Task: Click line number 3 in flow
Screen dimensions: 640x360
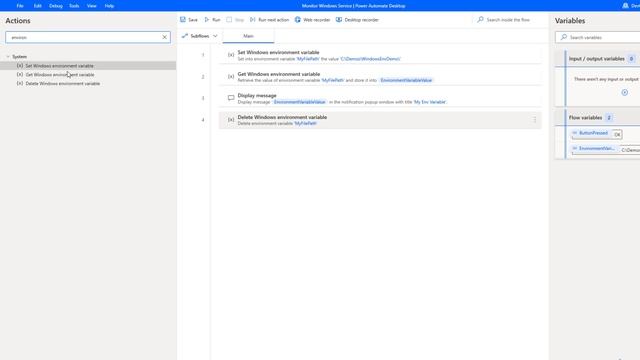Action: tap(203, 98)
